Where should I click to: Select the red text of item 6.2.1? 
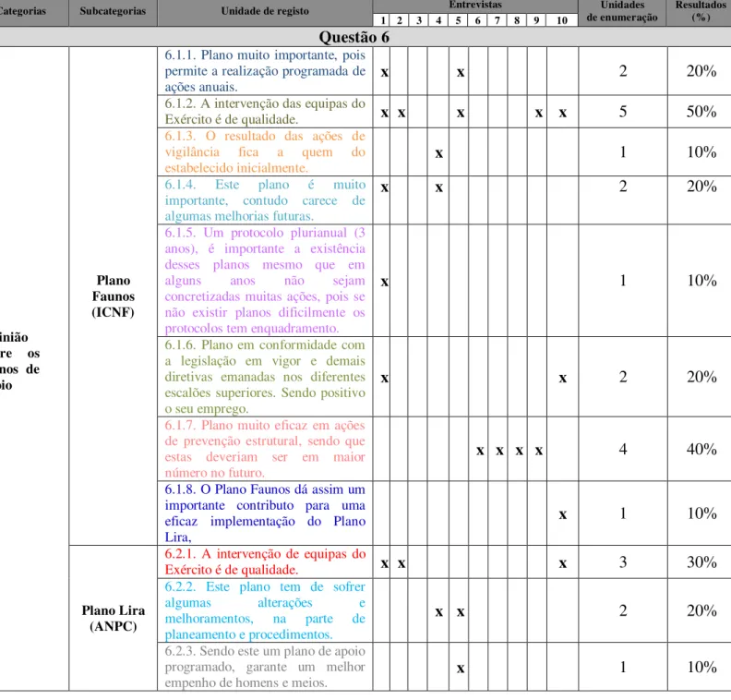(265, 561)
